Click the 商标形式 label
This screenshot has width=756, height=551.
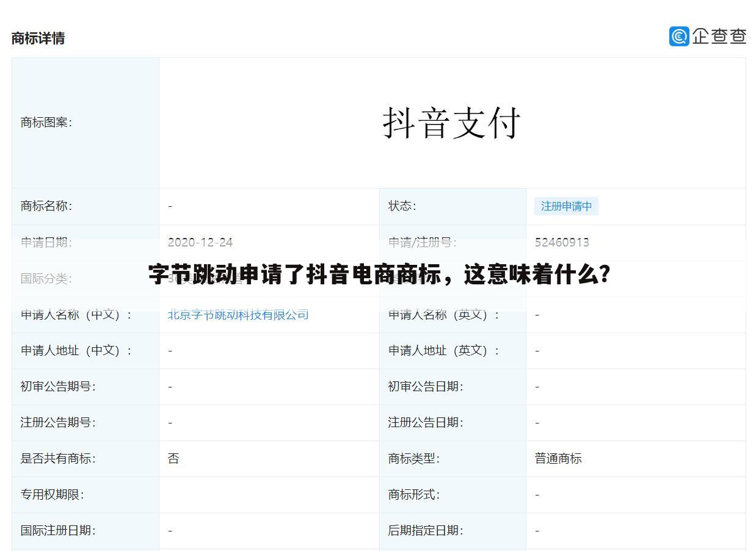pyautogui.click(x=414, y=495)
